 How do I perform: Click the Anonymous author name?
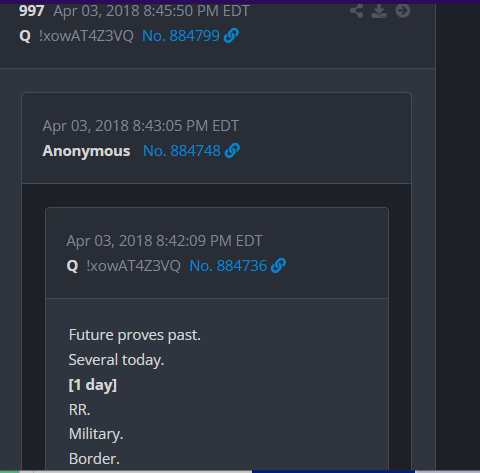[x=86, y=151]
